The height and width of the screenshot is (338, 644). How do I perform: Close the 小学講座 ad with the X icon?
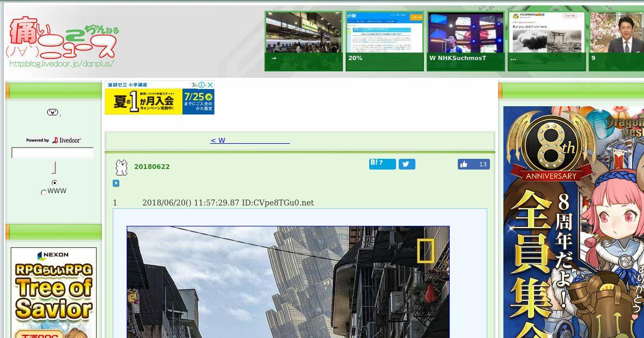[210, 85]
